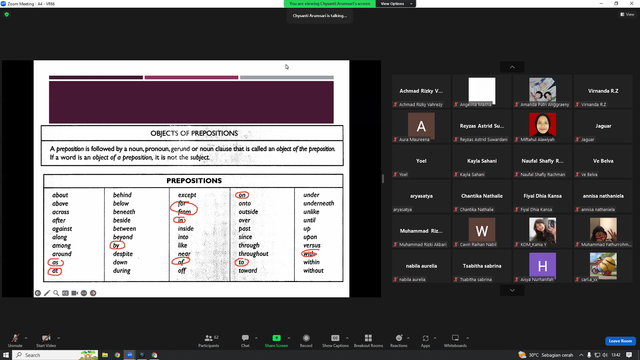
Task: Select the Aura Maureena participant tile
Action: [421, 126]
